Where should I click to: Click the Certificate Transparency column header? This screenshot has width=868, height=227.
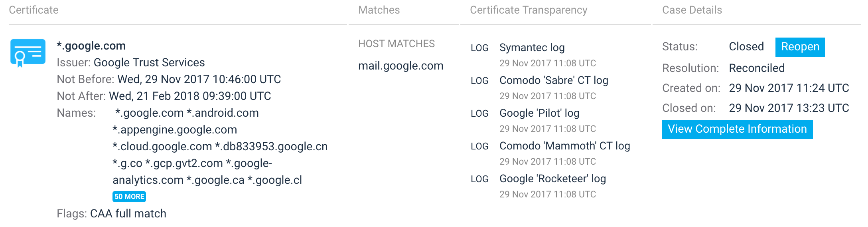pos(529,10)
